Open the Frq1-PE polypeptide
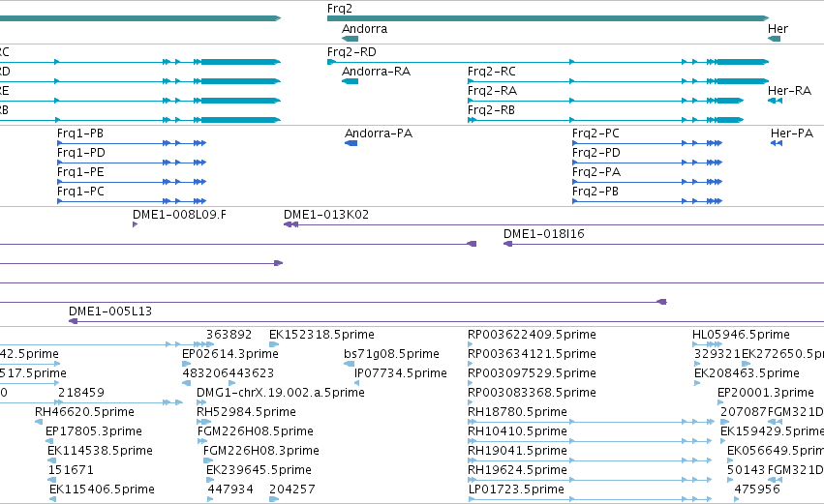Viewport: 824px width, 504px height. (x=80, y=172)
